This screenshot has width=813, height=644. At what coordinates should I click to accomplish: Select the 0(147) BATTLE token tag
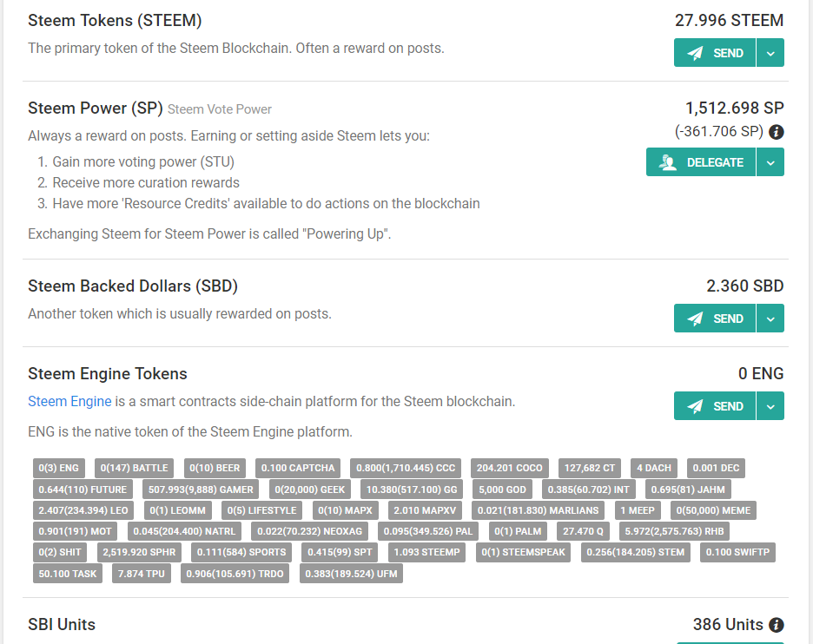coord(134,468)
